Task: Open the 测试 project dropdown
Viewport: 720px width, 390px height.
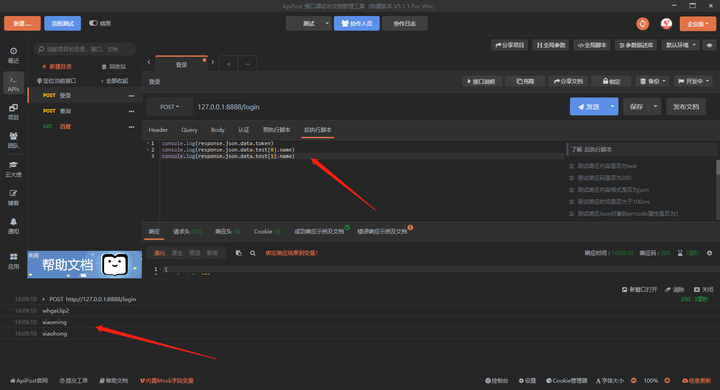Action: coord(309,23)
